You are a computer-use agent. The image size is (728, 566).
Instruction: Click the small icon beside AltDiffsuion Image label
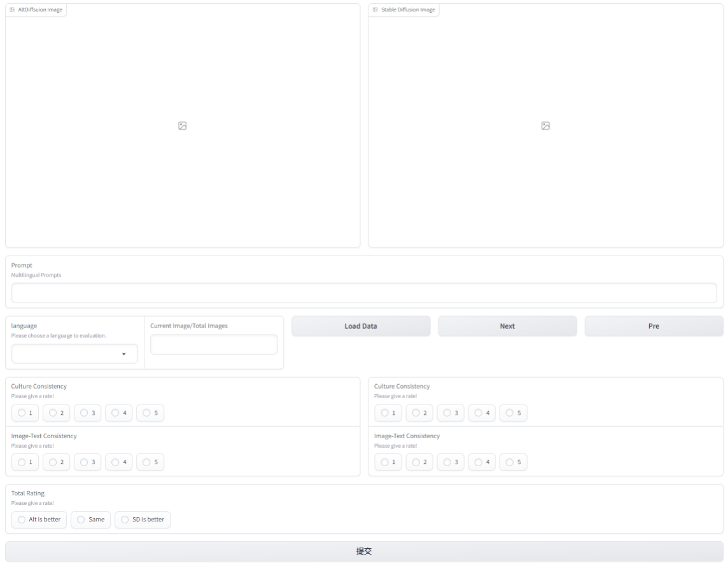pyautogui.click(x=12, y=10)
